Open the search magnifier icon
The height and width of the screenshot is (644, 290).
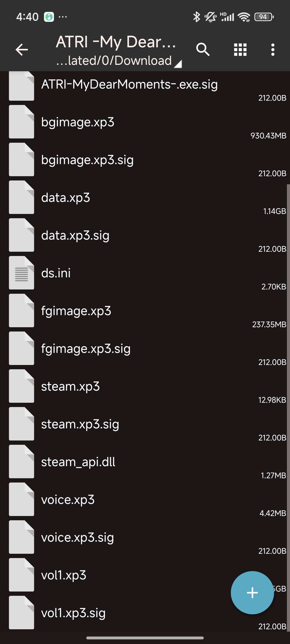[203, 49]
